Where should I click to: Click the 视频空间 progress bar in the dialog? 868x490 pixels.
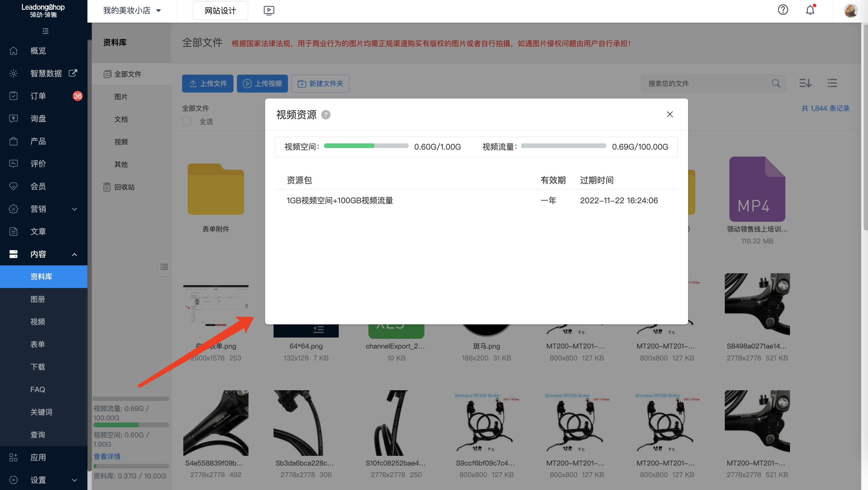[366, 146]
